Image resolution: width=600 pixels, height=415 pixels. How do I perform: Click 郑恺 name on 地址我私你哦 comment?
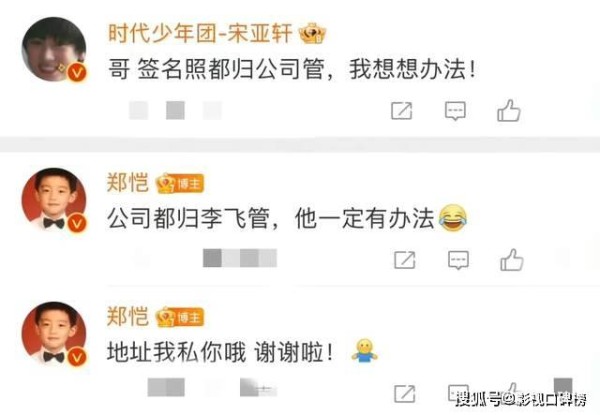tap(127, 316)
